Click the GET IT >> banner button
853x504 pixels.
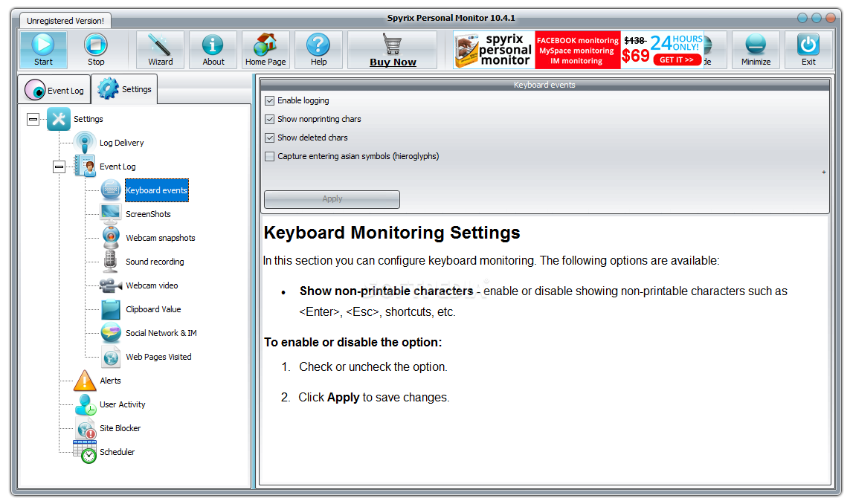677,59
